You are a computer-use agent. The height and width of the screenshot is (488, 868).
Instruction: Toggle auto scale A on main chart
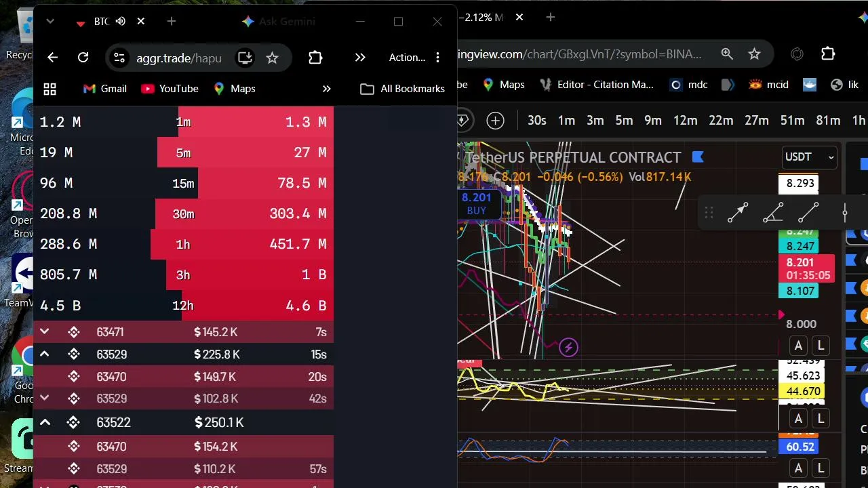pyautogui.click(x=798, y=346)
